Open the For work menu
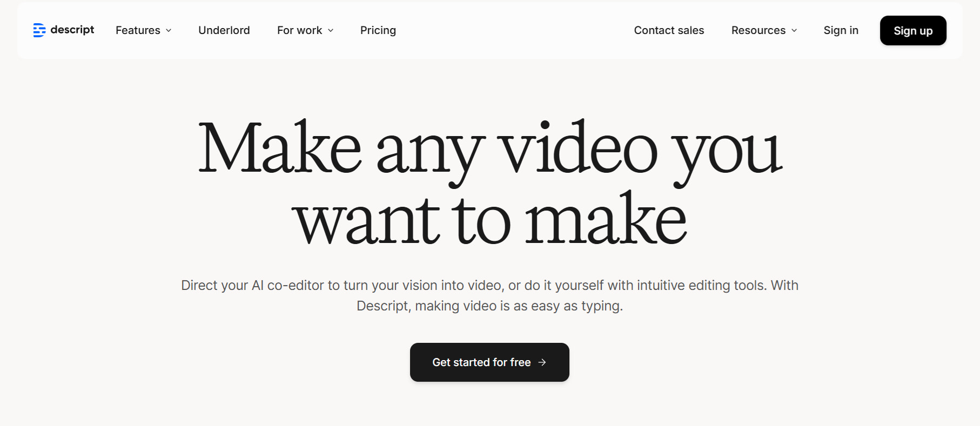Image resolution: width=980 pixels, height=426 pixels. coord(299,30)
